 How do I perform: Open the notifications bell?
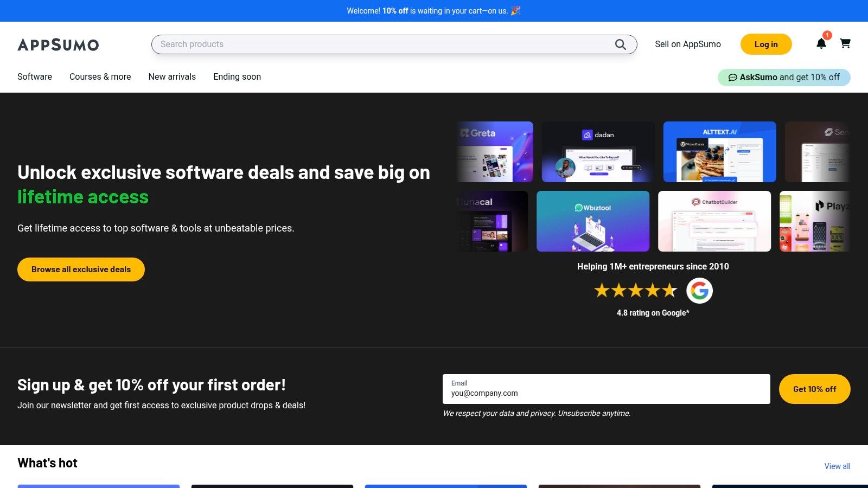pyautogui.click(x=821, y=43)
